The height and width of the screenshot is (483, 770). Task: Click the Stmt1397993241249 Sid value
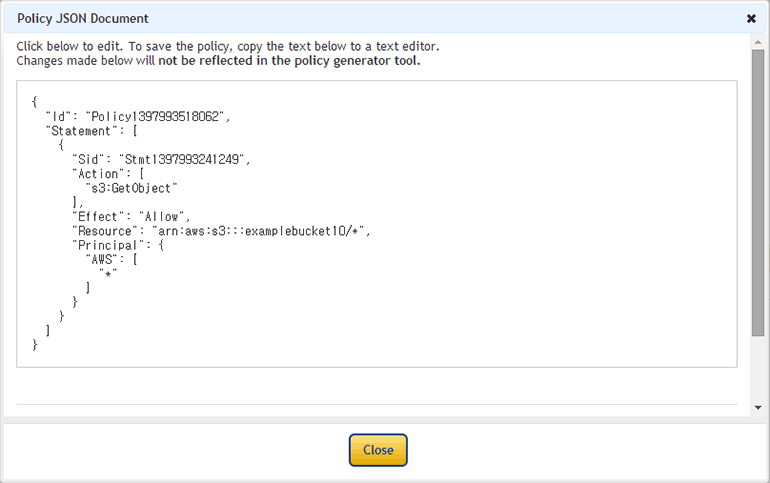(183, 159)
